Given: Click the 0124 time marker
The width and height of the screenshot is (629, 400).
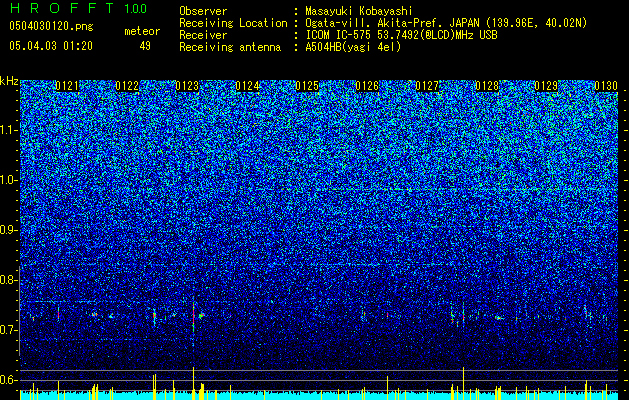Looking at the screenshot, I should pyautogui.click(x=247, y=86).
